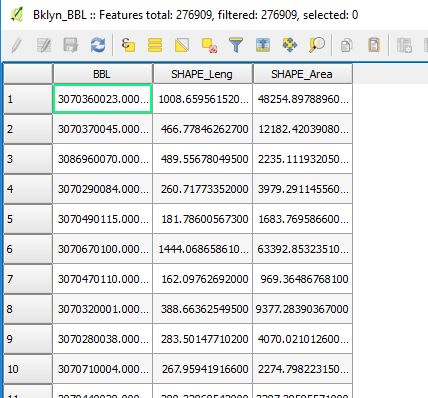Viewport: 428px width, 398px height.
Task: Select row 8 via its row header
Action: coord(28,309)
